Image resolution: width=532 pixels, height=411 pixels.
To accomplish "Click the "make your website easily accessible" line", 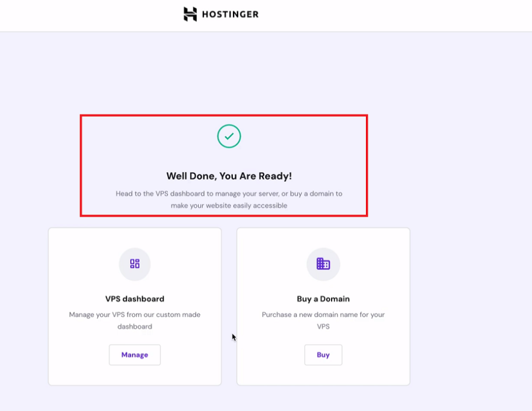I will 229,205.
